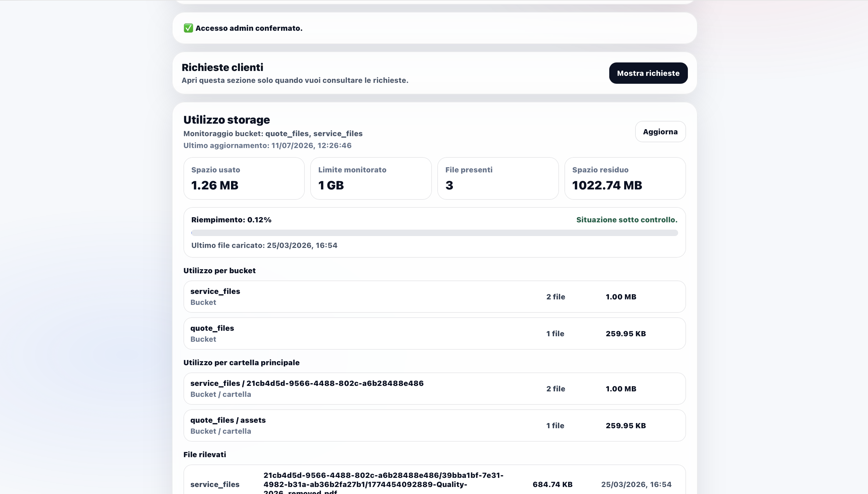Click Utilizzo per cartella principale section title

click(x=241, y=363)
